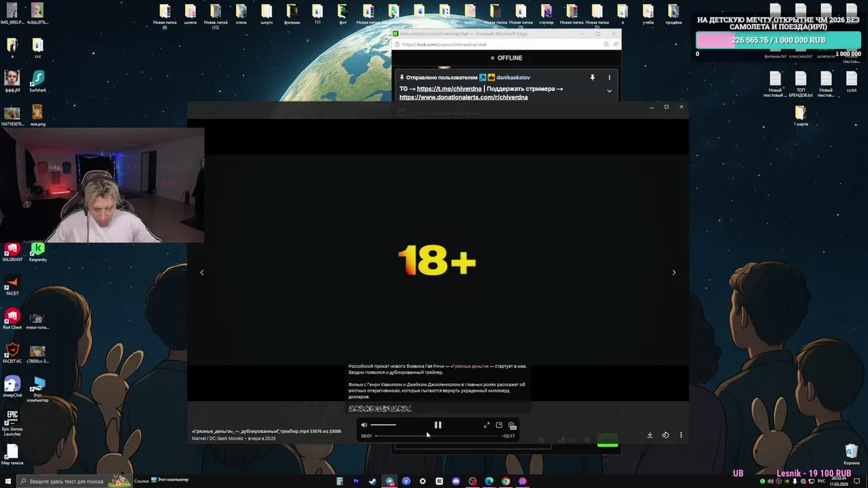Select the шортс desktop folder
Screen dimensions: 868x488
267,15
